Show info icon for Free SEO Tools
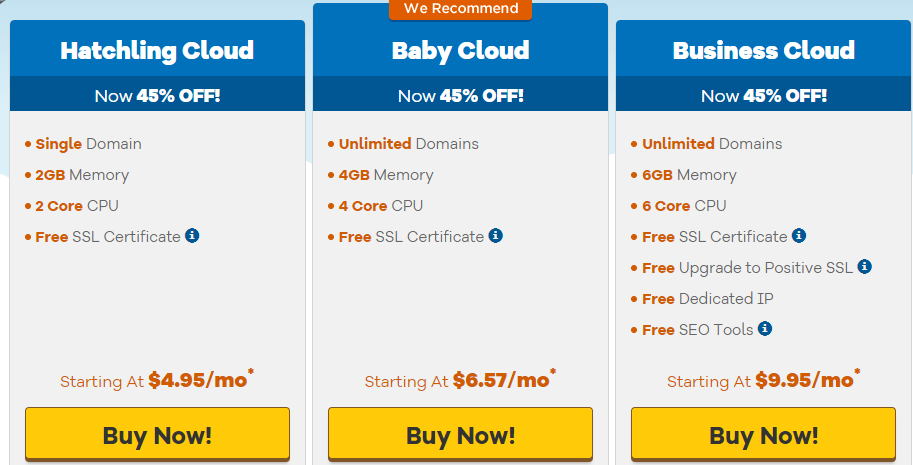Viewport: 913px width, 465px height. point(765,329)
